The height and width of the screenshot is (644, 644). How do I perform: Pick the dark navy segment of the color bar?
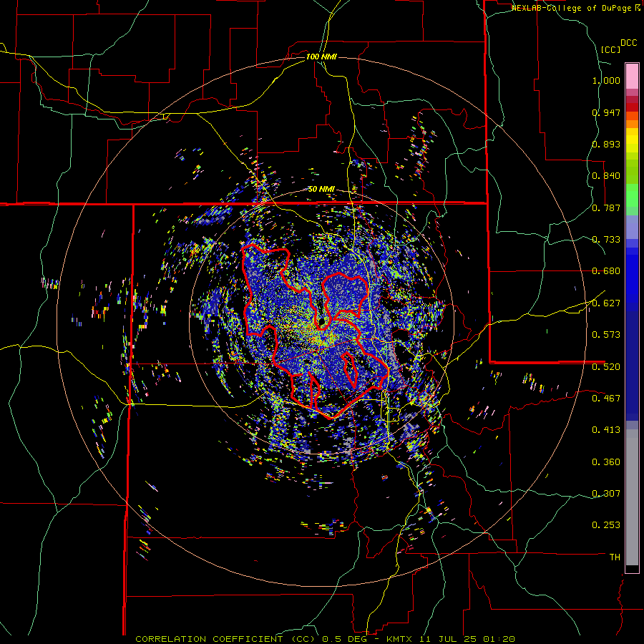[x=632, y=366]
